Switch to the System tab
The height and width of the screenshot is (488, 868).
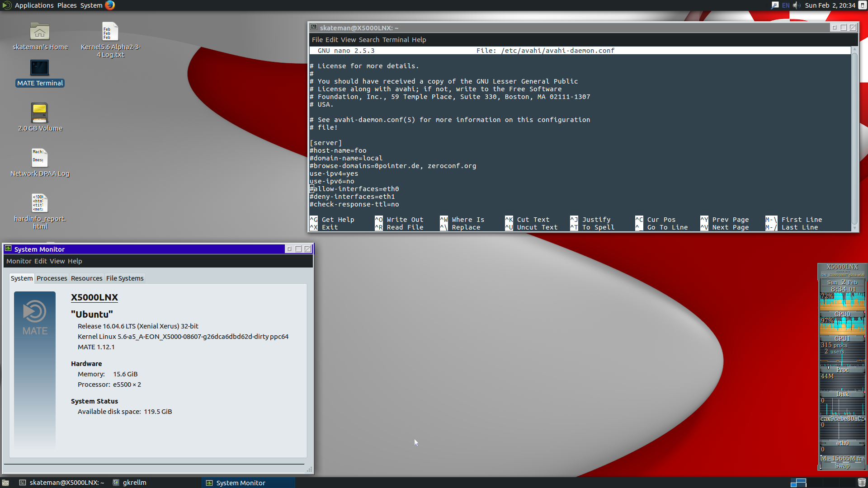tap(22, 278)
